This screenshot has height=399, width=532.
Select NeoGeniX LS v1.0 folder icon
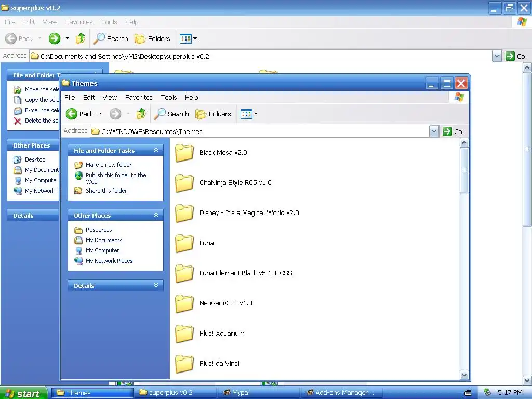[x=184, y=303]
